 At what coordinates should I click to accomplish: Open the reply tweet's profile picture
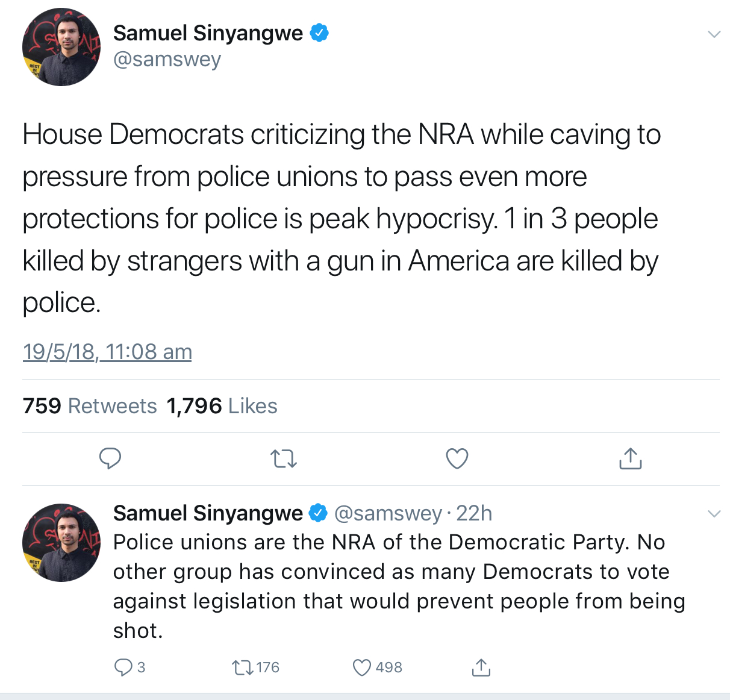61,543
